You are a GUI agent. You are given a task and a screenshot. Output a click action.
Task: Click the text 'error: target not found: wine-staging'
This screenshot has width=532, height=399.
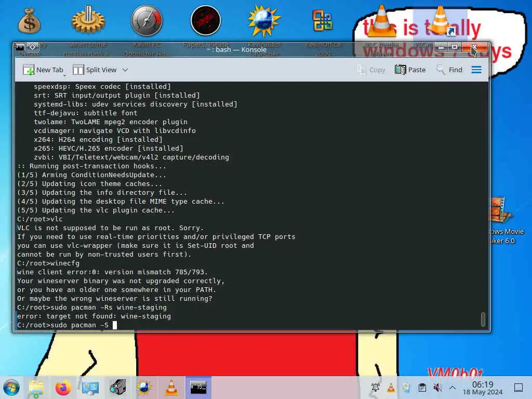click(x=94, y=316)
